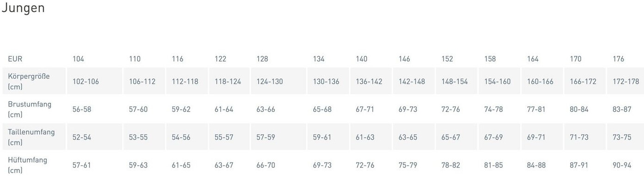This screenshot has width=644, height=176.
Task: Click the Körpergröße (cm) row label
Action: coord(29,81)
